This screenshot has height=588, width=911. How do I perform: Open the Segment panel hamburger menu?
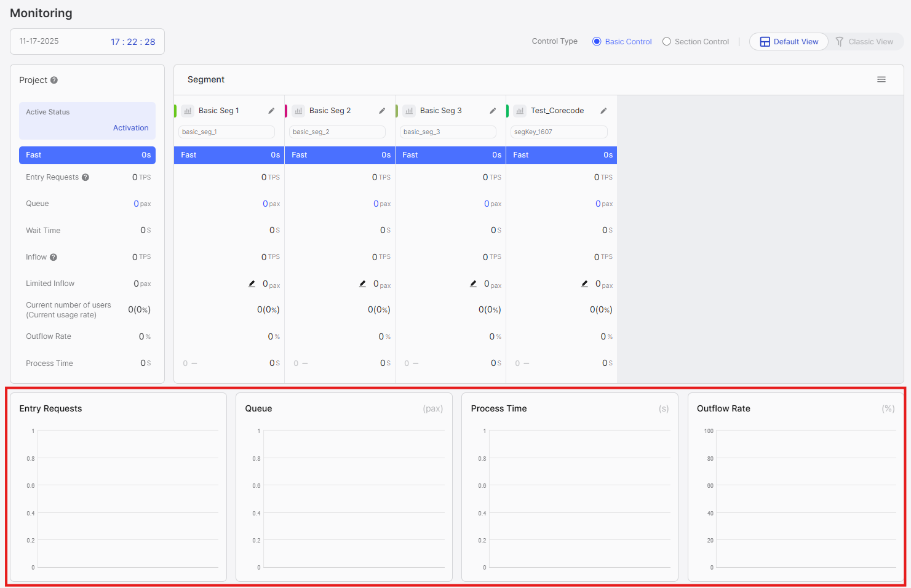pos(881,79)
